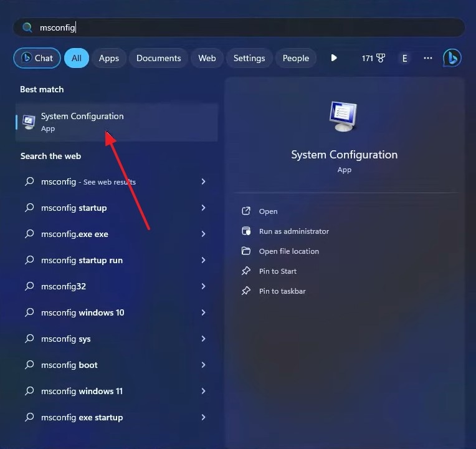The width and height of the screenshot is (476, 449).
Task: Click the search magnifier icon in search box
Action: (x=27, y=27)
